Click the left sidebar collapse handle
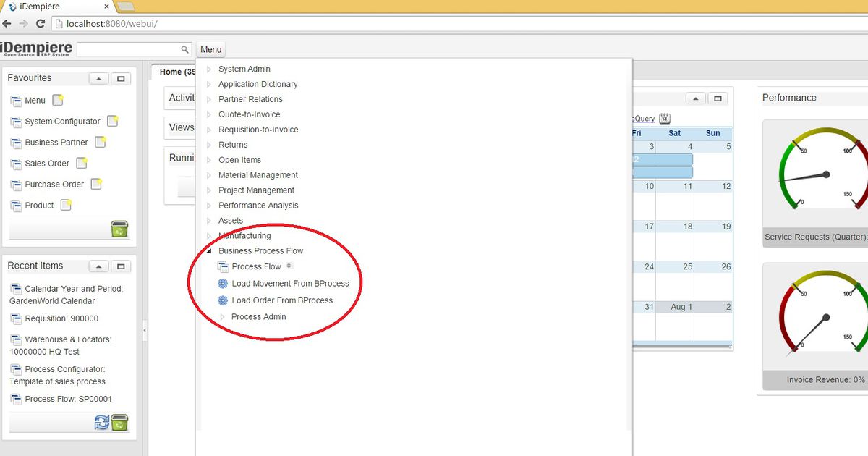This screenshot has width=868, height=456. click(145, 330)
